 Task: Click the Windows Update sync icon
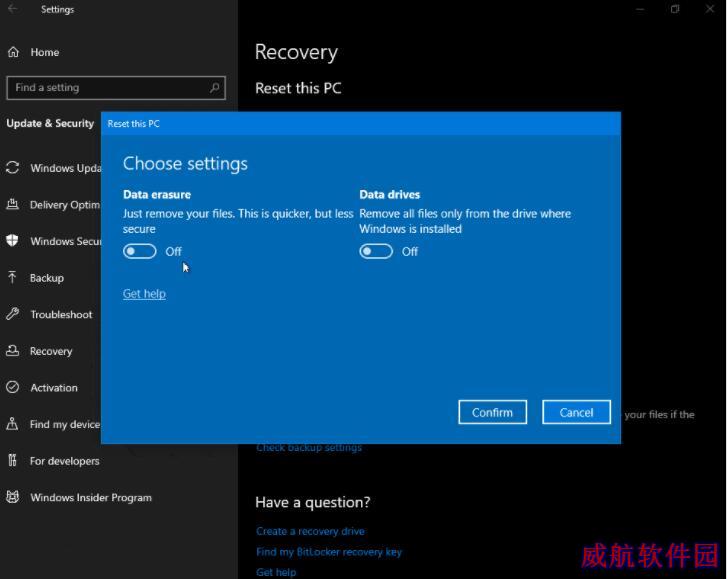click(x=13, y=168)
